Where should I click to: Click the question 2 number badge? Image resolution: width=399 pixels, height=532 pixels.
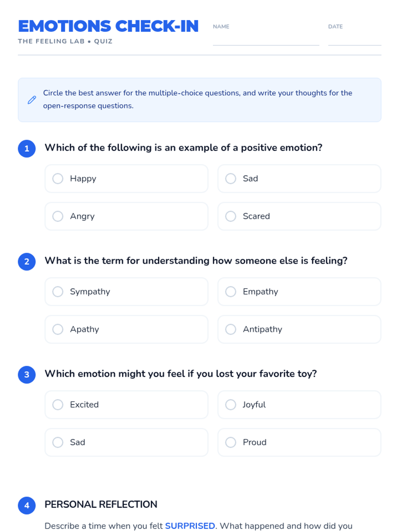pos(27,262)
